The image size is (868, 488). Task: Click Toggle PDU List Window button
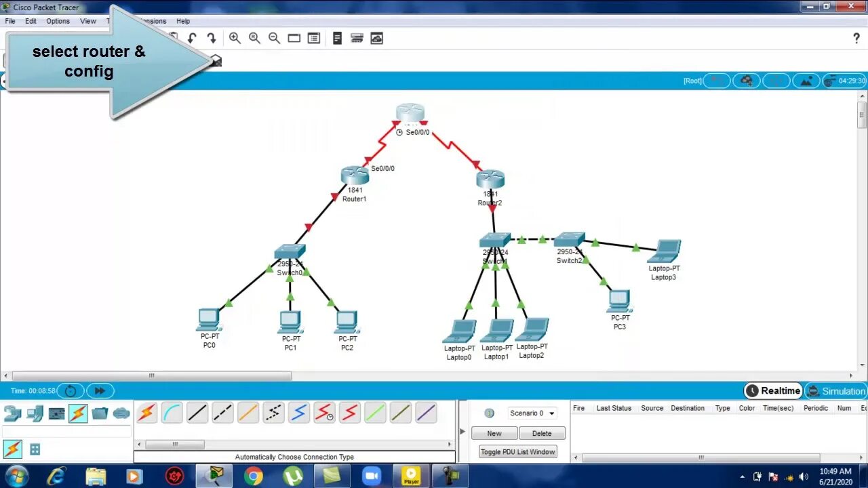pos(518,451)
